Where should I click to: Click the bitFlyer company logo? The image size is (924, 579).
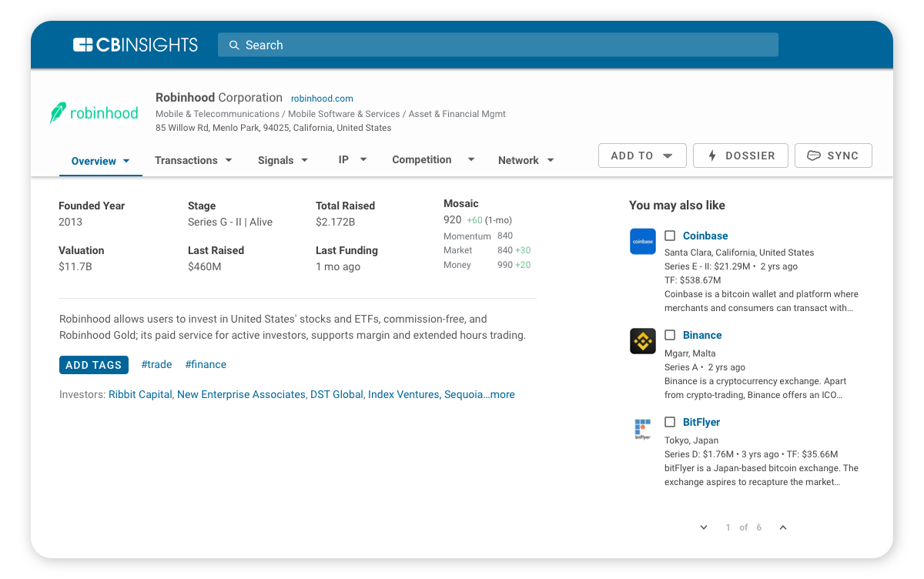[x=643, y=428]
